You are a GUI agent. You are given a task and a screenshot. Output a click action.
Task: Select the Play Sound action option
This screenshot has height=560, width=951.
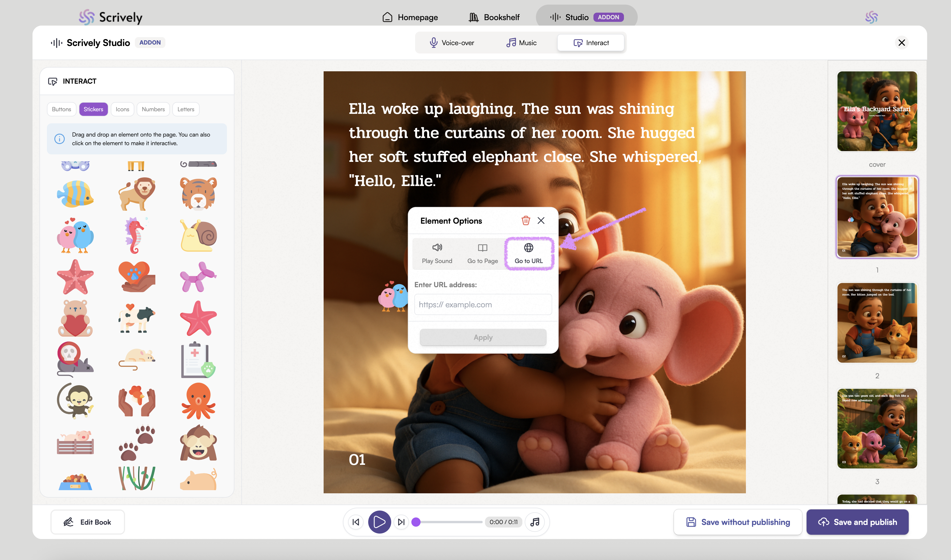click(437, 253)
